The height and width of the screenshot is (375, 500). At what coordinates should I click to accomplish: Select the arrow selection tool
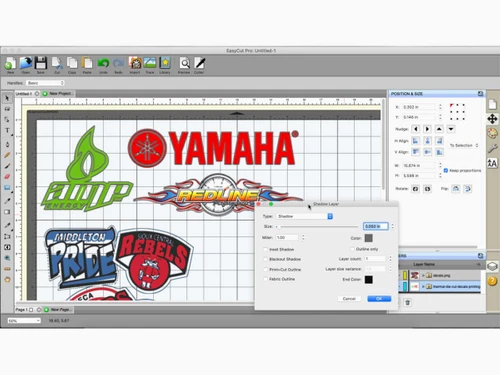tap(7, 98)
